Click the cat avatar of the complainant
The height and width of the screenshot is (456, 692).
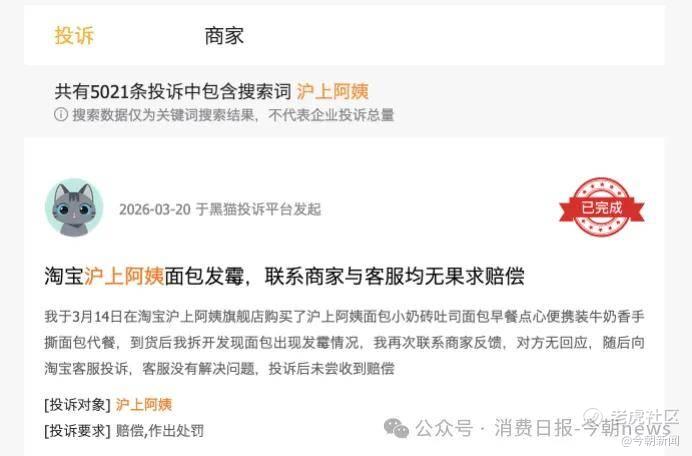point(74,207)
